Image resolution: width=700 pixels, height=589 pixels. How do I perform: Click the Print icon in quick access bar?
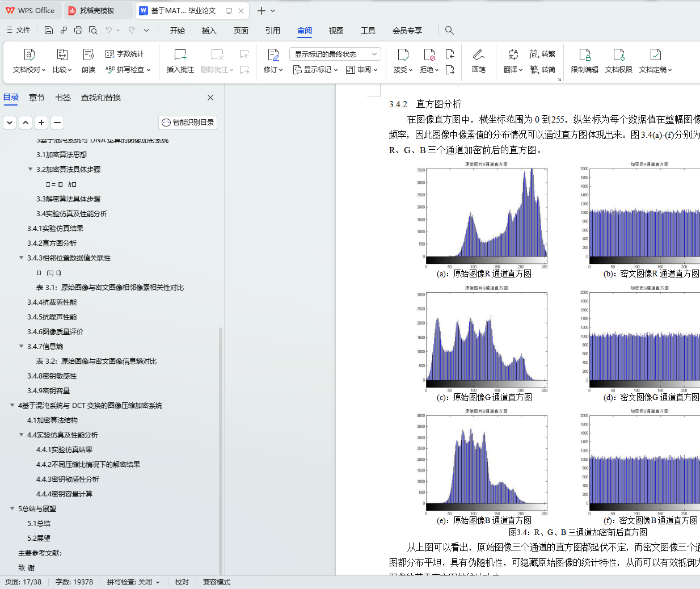[x=78, y=30]
